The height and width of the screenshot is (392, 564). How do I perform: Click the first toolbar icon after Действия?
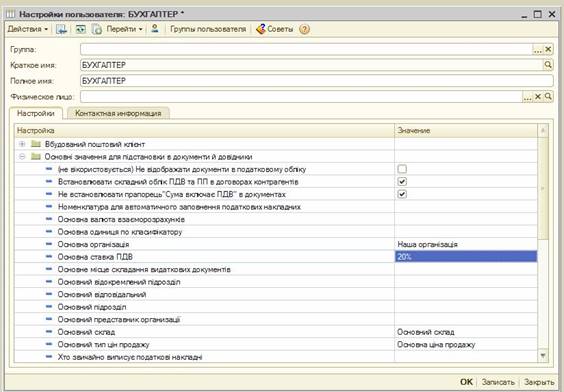pos(62,29)
